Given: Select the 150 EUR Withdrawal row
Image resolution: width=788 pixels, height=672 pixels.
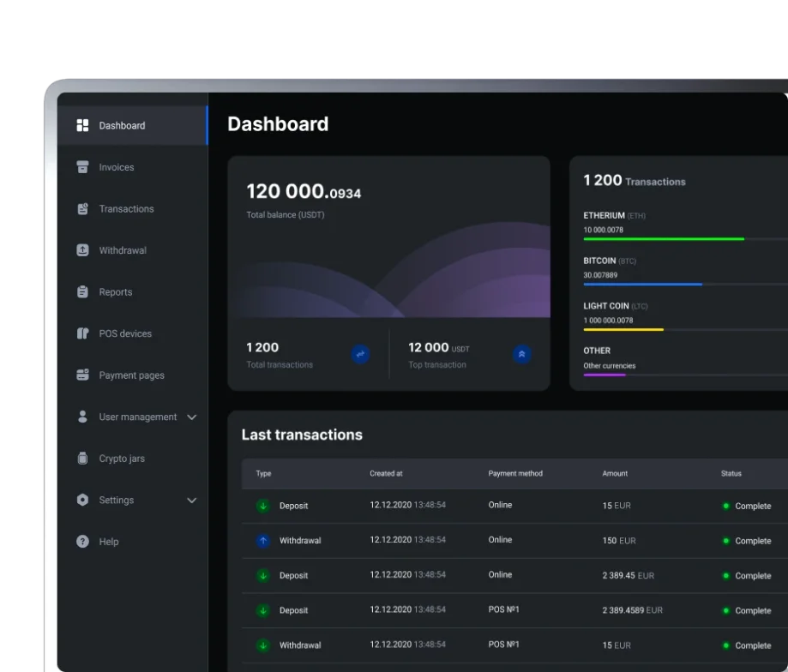Looking at the screenshot, I should click(x=514, y=541).
